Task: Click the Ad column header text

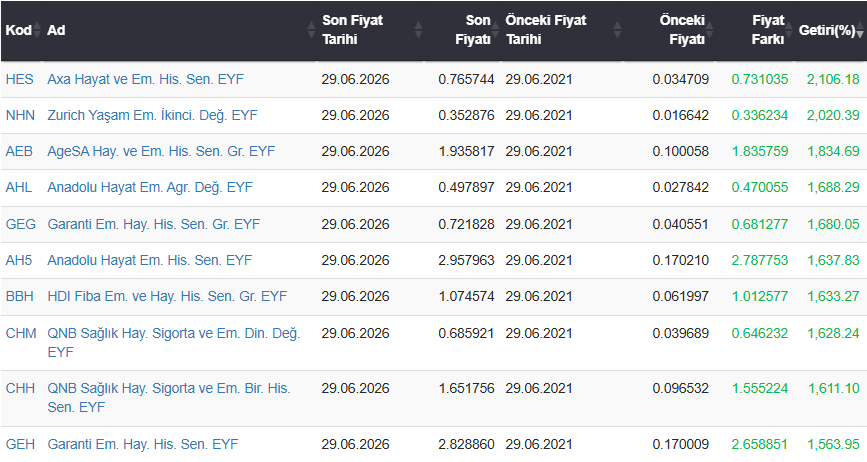Action: (x=56, y=30)
